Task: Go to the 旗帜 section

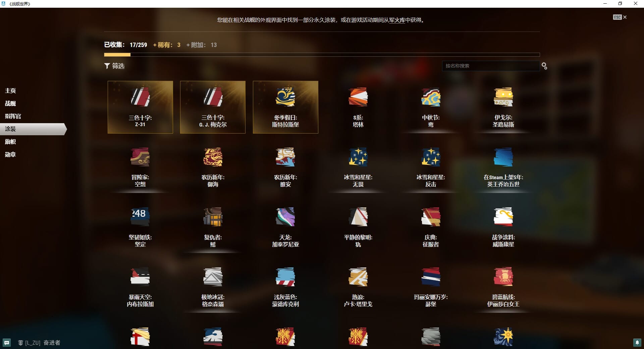Action: 10,142
